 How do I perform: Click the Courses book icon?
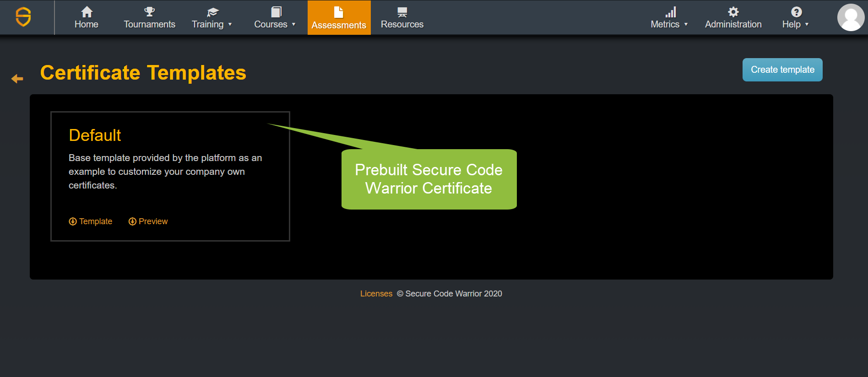coord(276,11)
